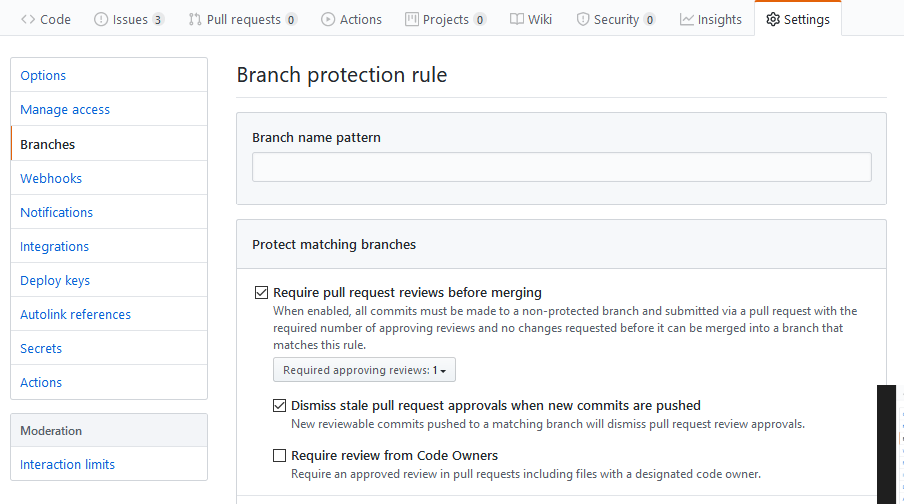904x504 pixels.
Task: Open Integrations settings
Action: tap(109, 246)
